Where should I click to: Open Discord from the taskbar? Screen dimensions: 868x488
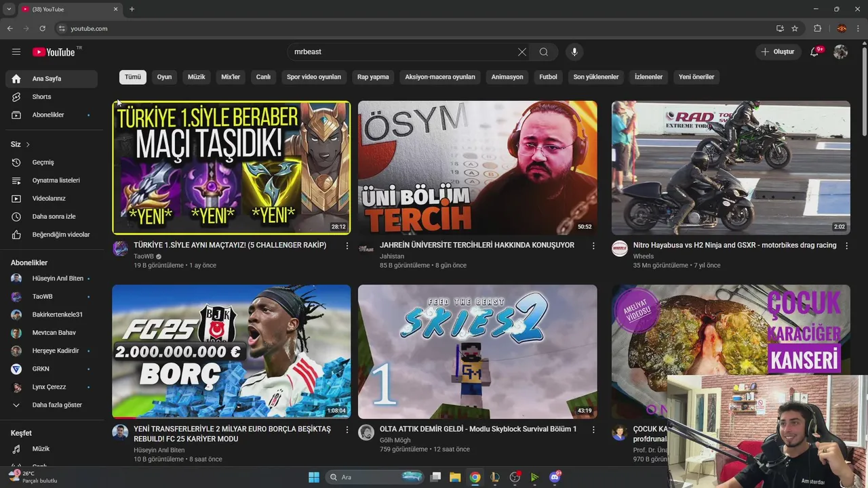click(x=555, y=477)
